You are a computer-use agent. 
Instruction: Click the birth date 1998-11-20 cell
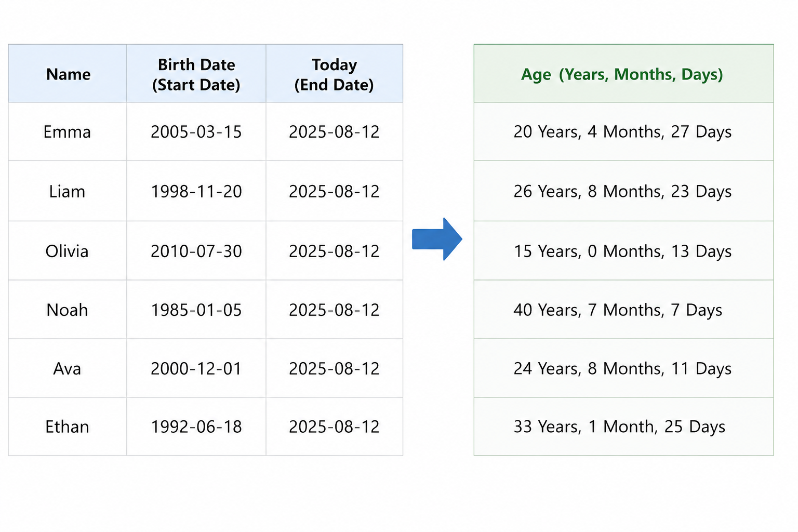coord(196,191)
